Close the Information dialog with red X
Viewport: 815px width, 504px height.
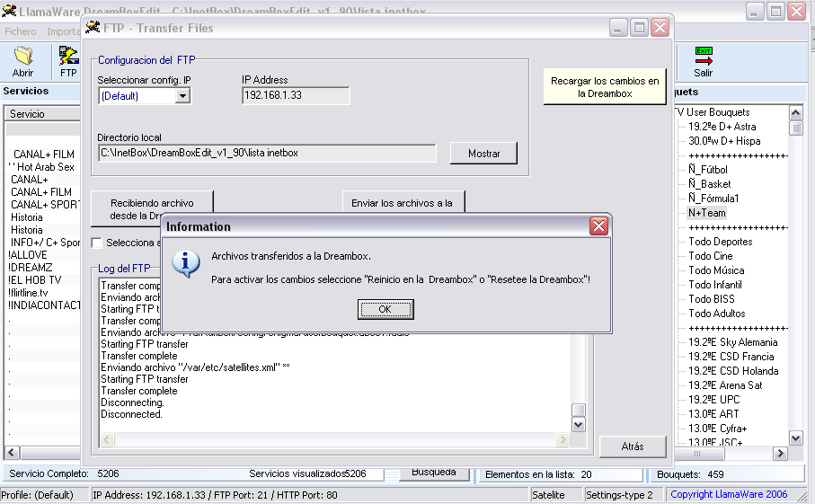(598, 226)
